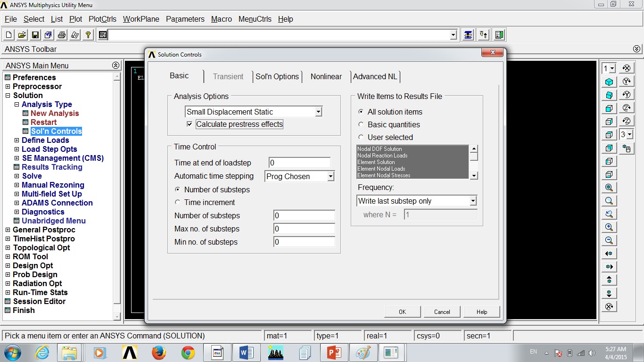
Task: Click the Cancel button in dialog
Action: tap(442, 312)
